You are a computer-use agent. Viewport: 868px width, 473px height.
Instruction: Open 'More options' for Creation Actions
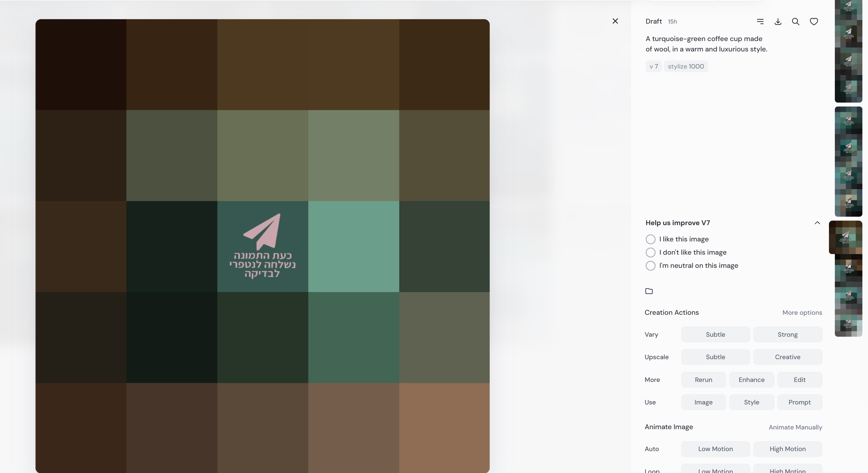point(802,313)
